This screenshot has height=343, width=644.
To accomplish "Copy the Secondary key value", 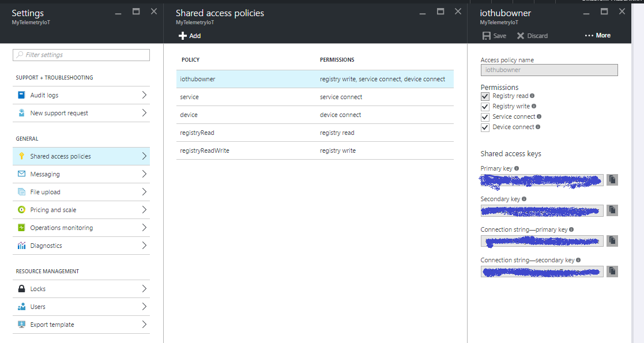I will [612, 210].
